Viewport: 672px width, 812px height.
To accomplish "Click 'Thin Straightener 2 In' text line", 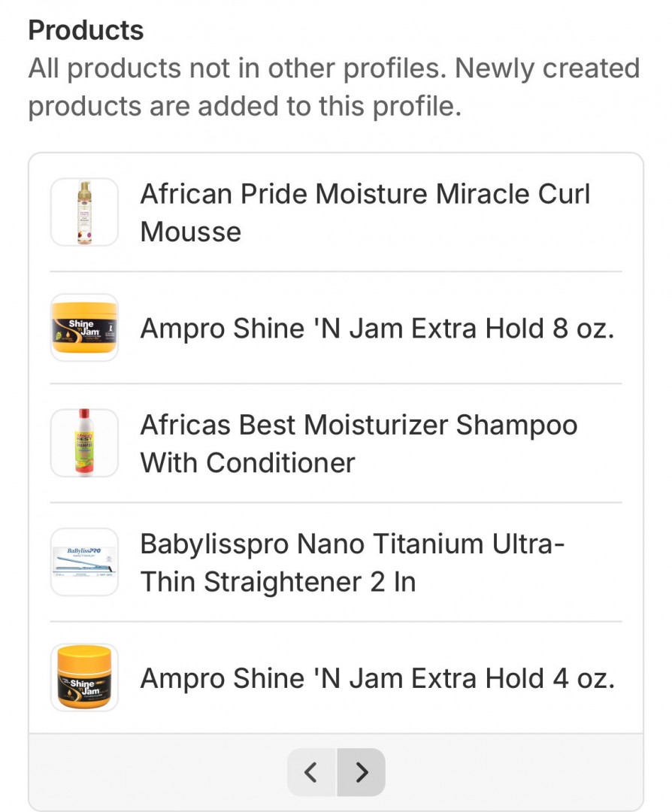I will point(278,582).
